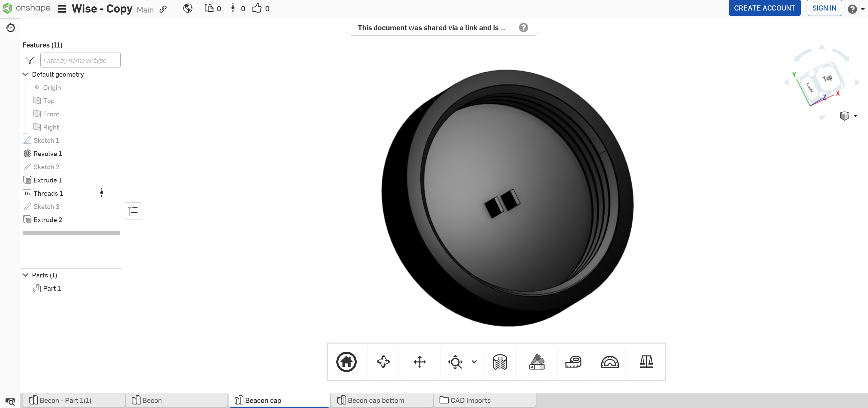Click the zoom to fit icon
This screenshot has width=868, height=408.
coord(455,362)
